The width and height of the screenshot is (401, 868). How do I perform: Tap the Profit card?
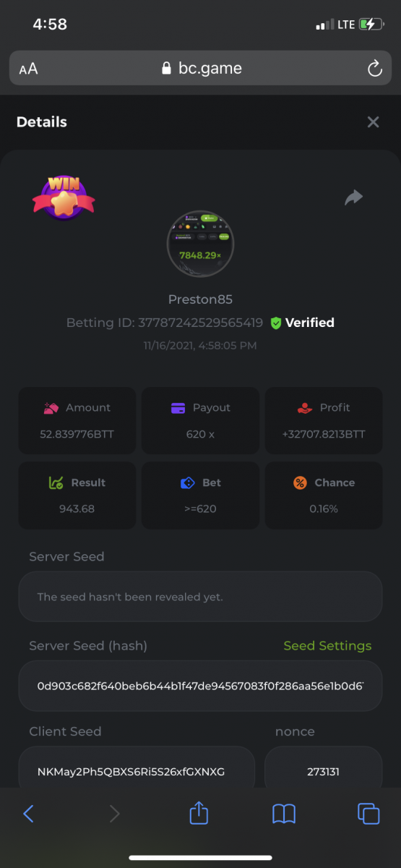[x=324, y=421]
